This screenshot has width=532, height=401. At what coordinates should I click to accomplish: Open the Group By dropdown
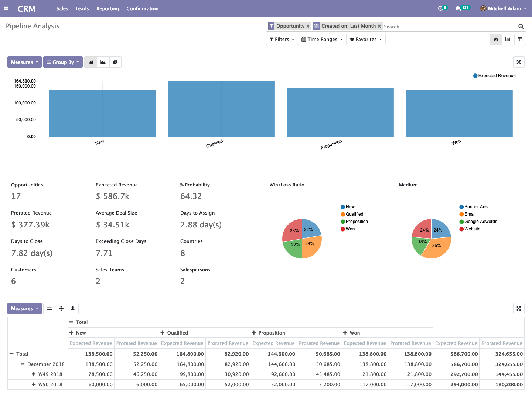(x=63, y=62)
